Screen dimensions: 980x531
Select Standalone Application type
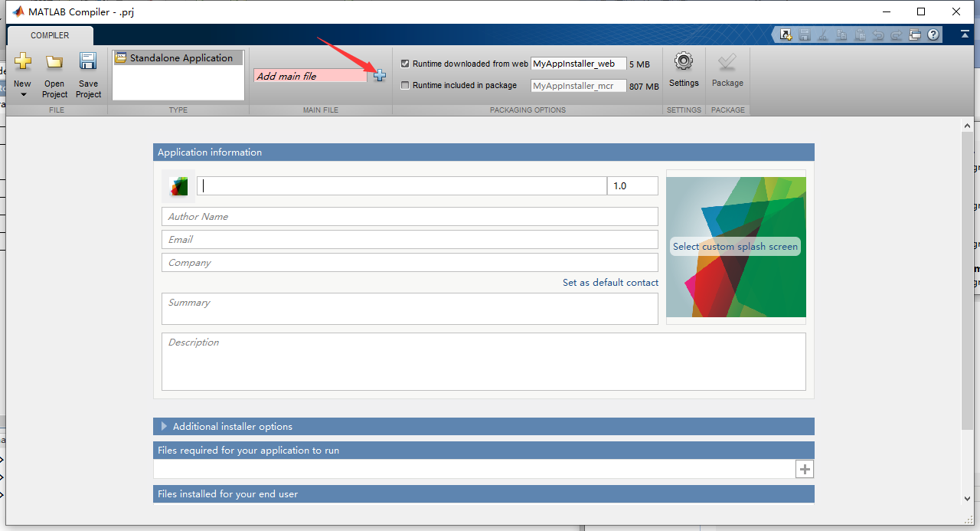178,57
